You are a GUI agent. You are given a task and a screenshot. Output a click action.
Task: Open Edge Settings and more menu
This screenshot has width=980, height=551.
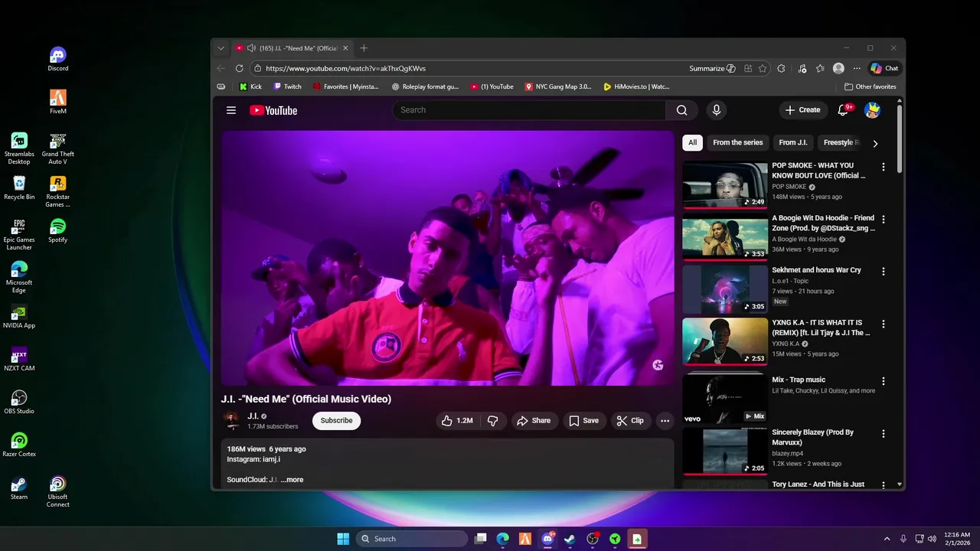pos(857,68)
